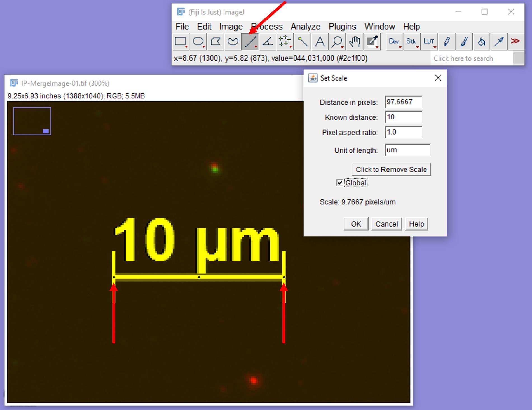Open the Plugins menu
The height and width of the screenshot is (410, 532).
pyautogui.click(x=342, y=27)
